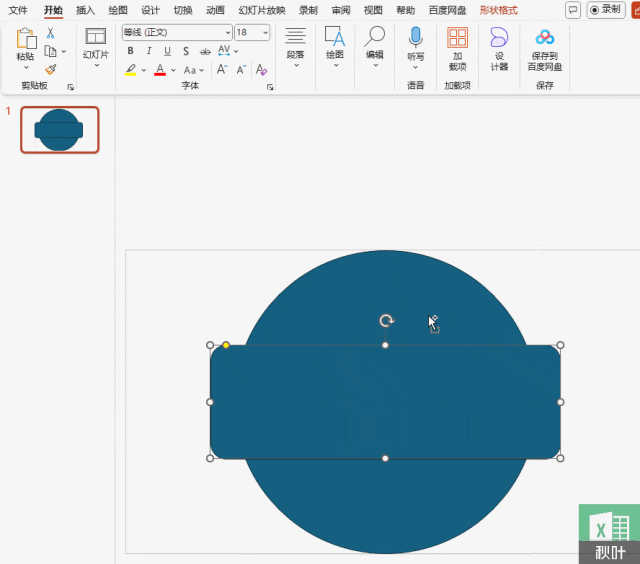Open the 形状格式 tab

pos(498,10)
